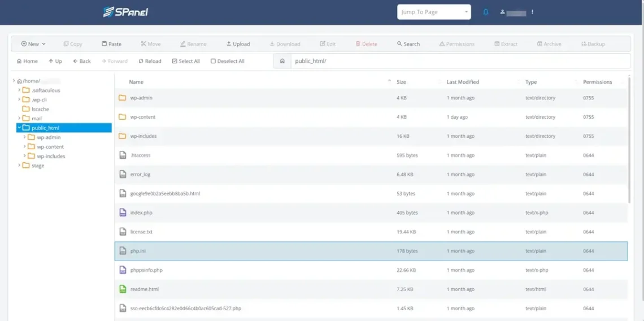
Task: Click the Backup toolbar button
Action: pos(593,44)
